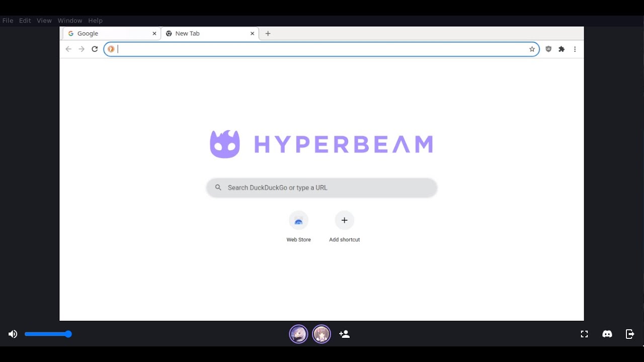Screen dimensions: 644x362
Task: Select the first participant avatar
Action: click(298, 334)
